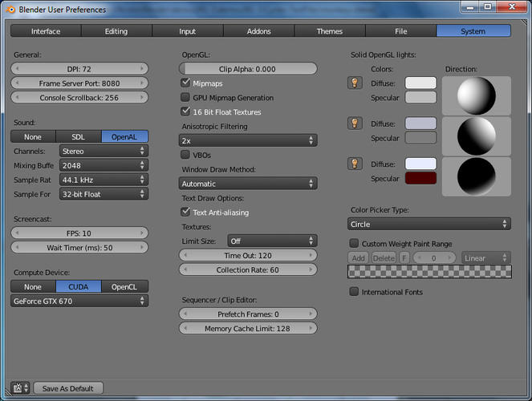
Task: Set sound device to None
Action: tap(33, 136)
